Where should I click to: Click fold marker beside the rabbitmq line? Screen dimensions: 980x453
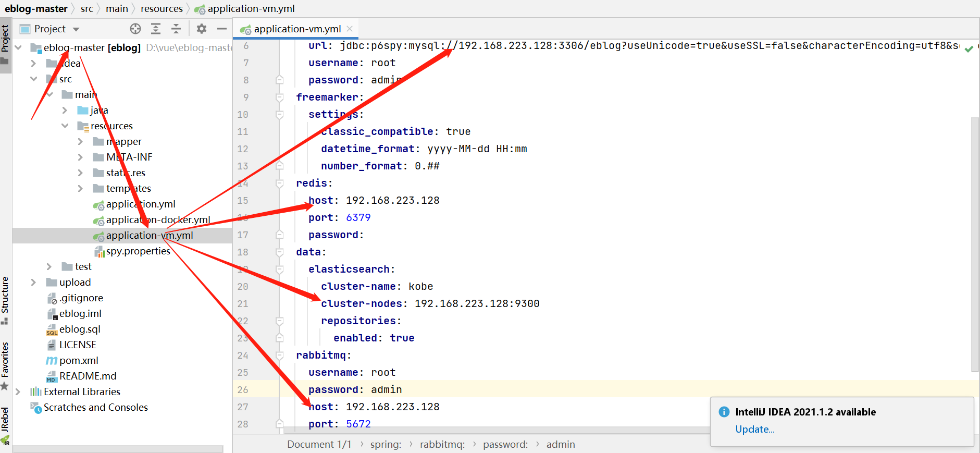pos(280,356)
